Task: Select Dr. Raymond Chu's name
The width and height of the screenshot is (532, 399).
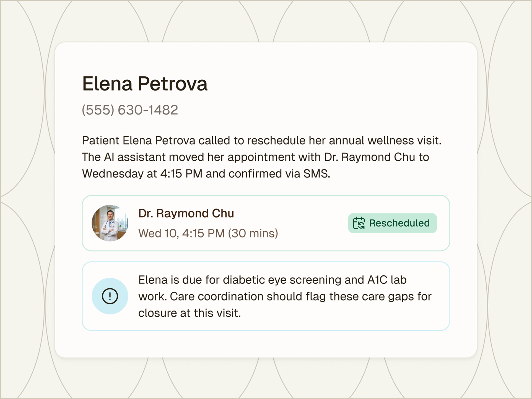Action: 186,213
